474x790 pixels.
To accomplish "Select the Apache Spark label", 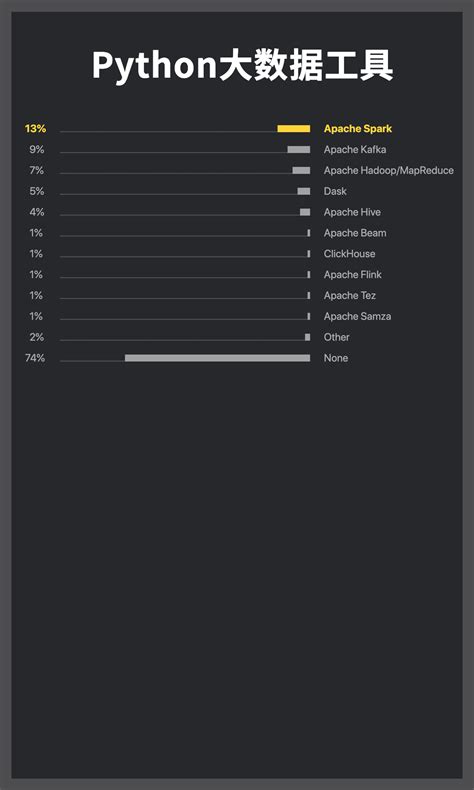I will tap(358, 129).
